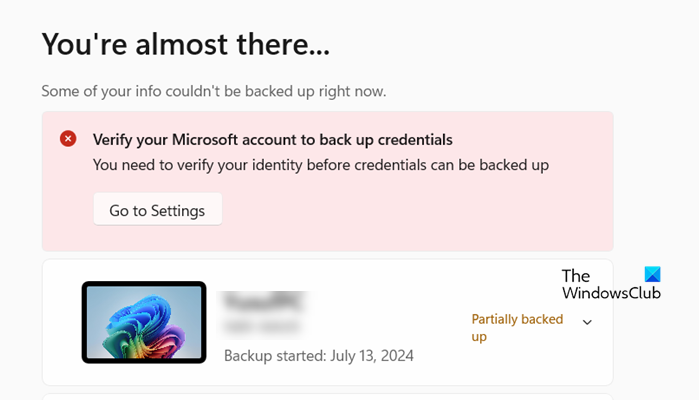
Task: Click the black bezel of the tablet image
Action: 84,321
